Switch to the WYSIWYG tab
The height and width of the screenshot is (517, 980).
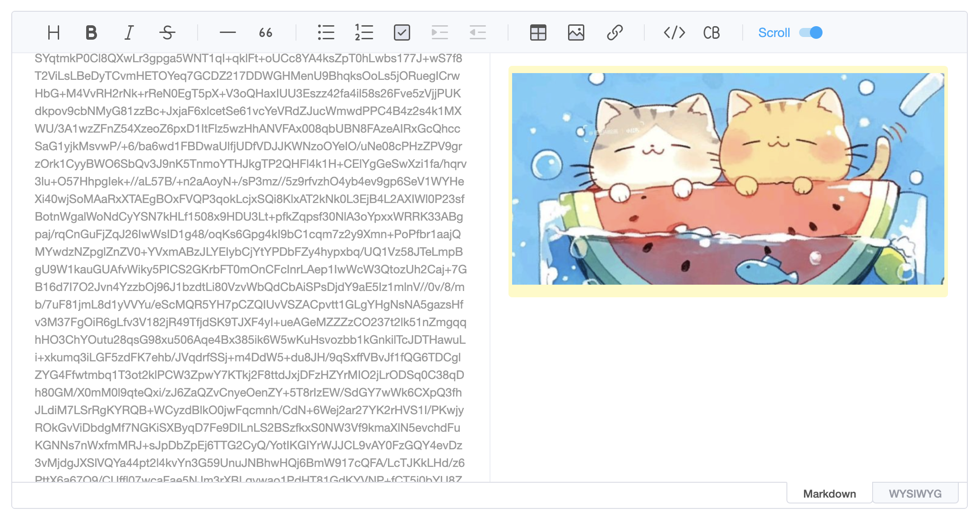tap(915, 494)
